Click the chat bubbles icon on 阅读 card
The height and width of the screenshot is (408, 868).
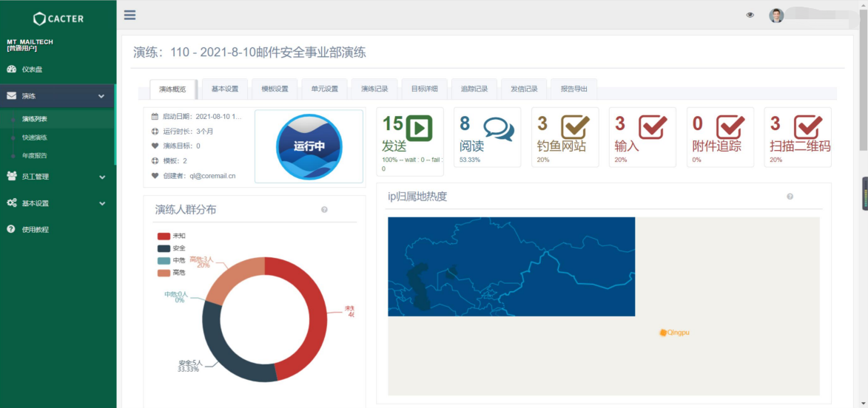[x=498, y=129]
